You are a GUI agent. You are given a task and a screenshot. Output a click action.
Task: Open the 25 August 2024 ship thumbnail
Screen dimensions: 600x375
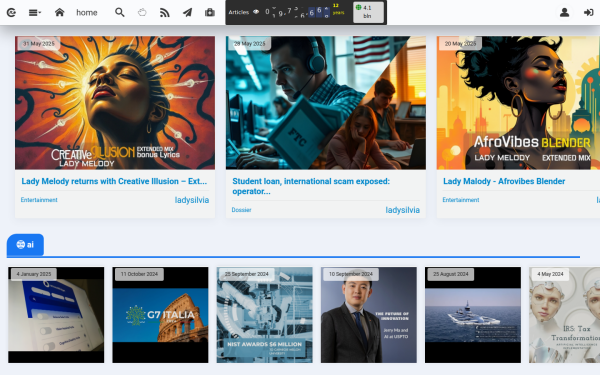473,315
